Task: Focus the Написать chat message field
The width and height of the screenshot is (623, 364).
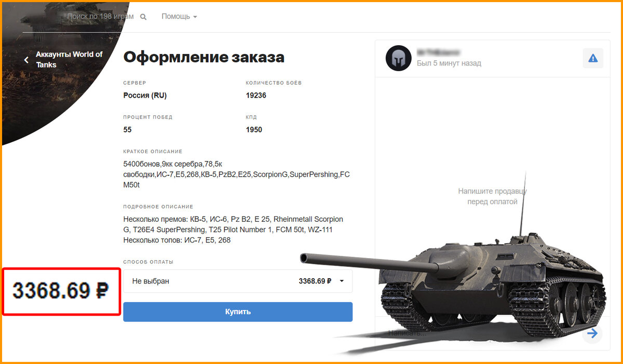Action: click(483, 333)
